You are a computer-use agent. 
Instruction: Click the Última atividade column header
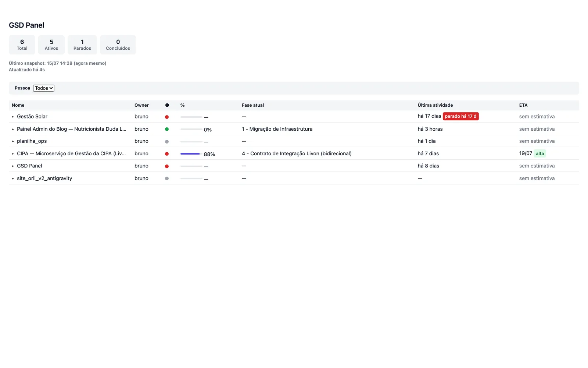(x=435, y=105)
